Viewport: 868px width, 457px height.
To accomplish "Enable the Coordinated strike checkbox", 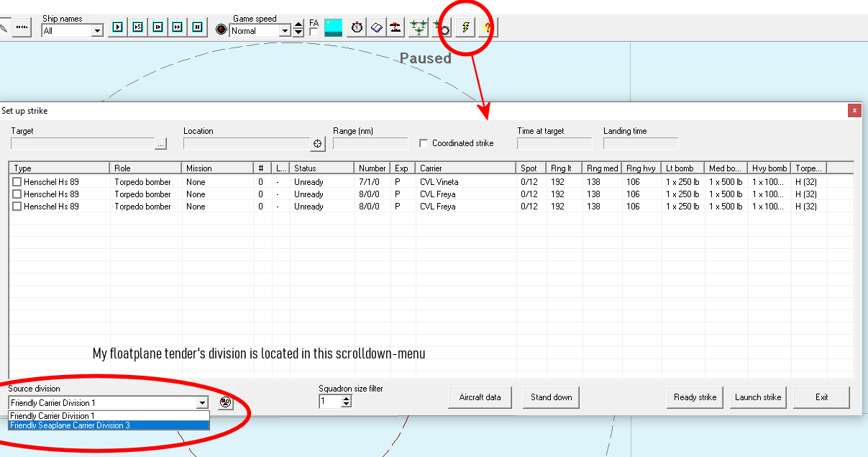I will click(x=424, y=143).
